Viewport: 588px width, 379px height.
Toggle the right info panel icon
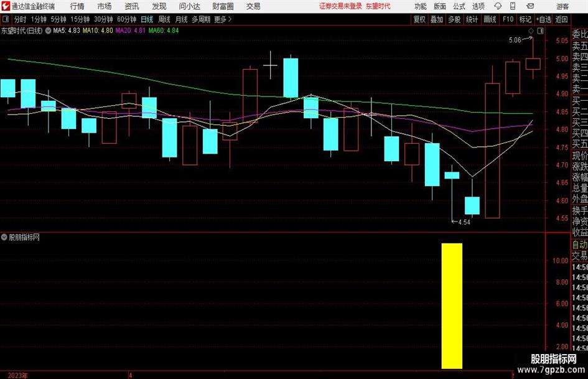(x=540, y=31)
